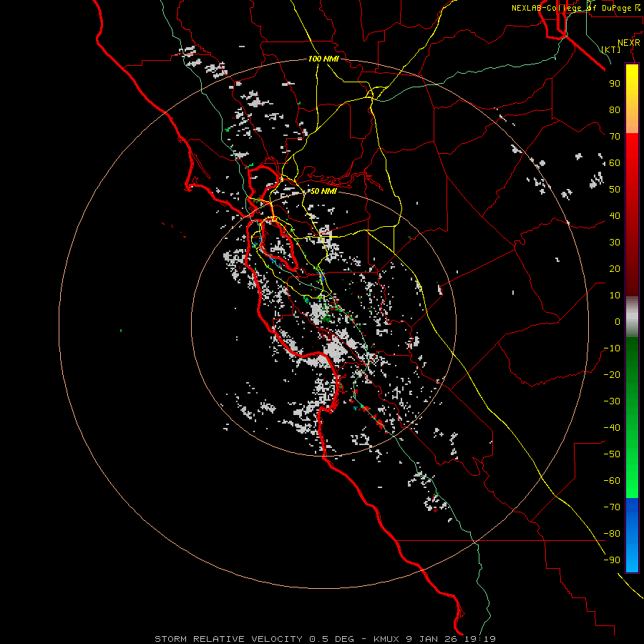This screenshot has height=644, width=644.
Task: Click the 100 NMI range ring label
Action: click(323, 59)
